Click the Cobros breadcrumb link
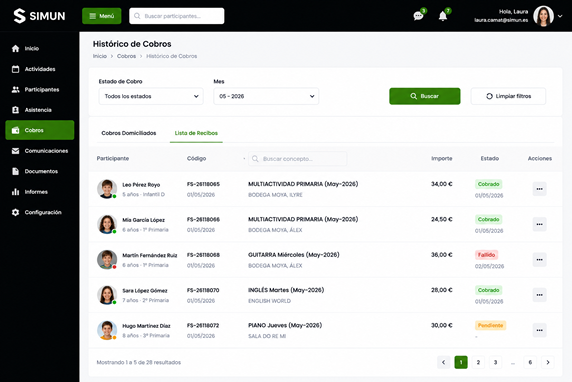The width and height of the screenshot is (572, 382). click(x=126, y=56)
